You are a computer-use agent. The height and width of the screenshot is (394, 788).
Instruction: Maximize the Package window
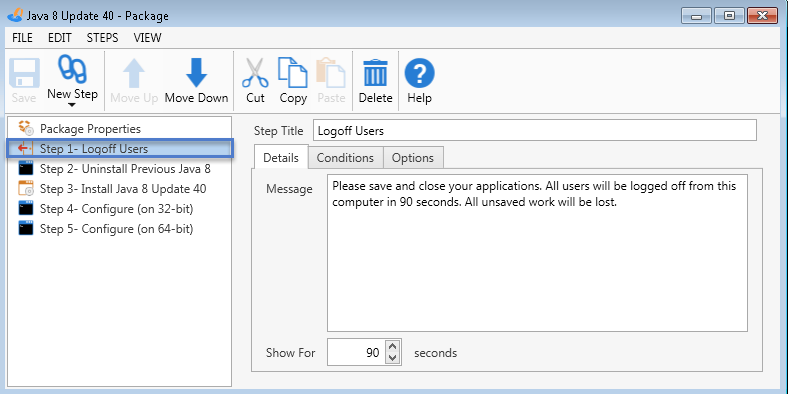pos(729,16)
